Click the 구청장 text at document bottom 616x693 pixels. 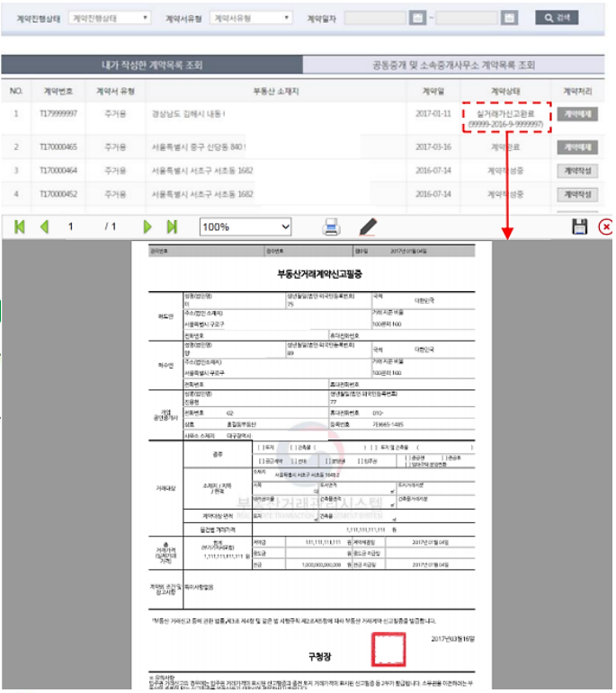coord(320,656)
